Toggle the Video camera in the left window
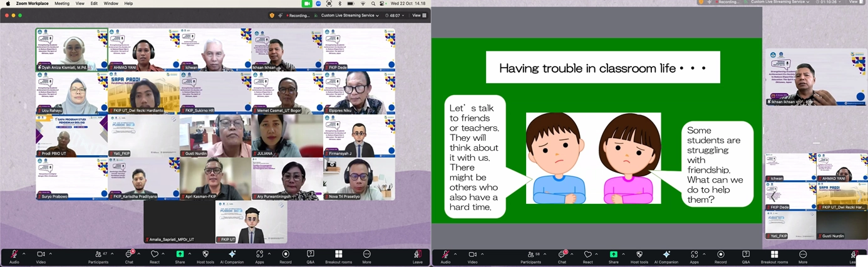This screenshot has width=868, height=267. (x=41, y=256)
